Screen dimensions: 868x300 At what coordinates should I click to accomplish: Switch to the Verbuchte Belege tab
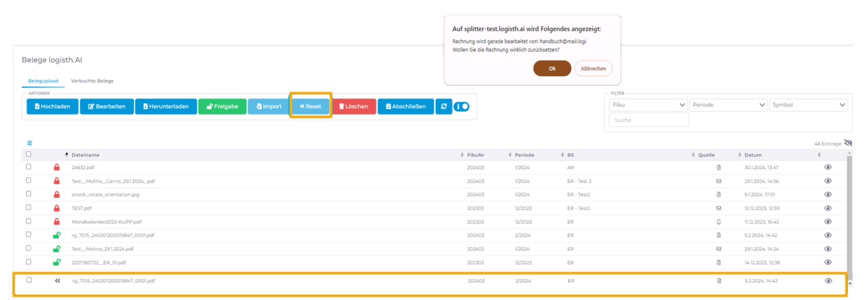(92, 81)
